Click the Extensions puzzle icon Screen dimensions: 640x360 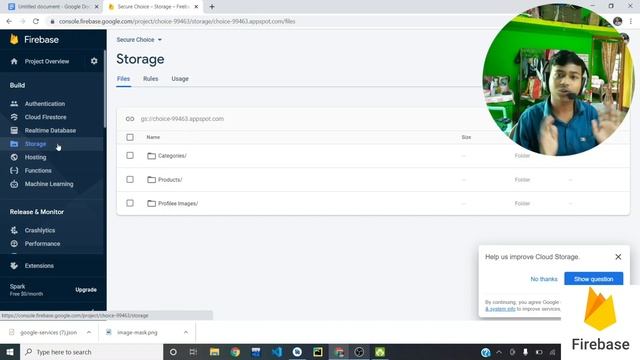[x=14, y=266]
